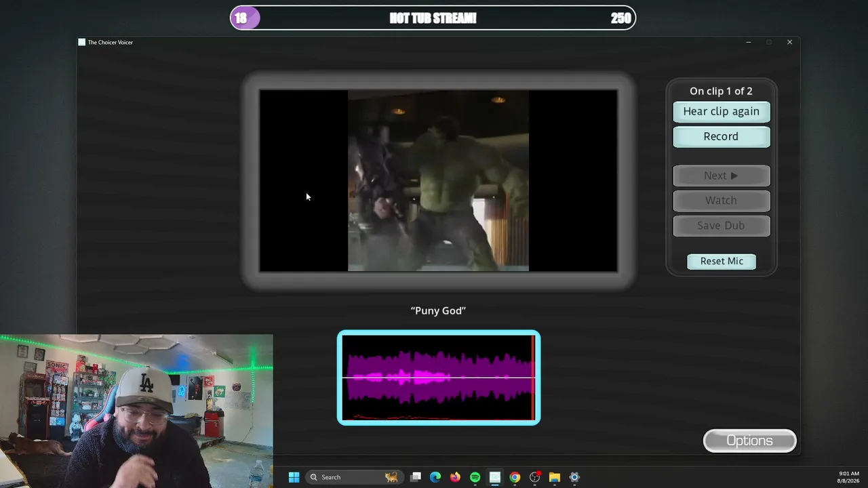868x488 pixels.
Task: Click the Hulk video clip preview
Action: [438, 181]
